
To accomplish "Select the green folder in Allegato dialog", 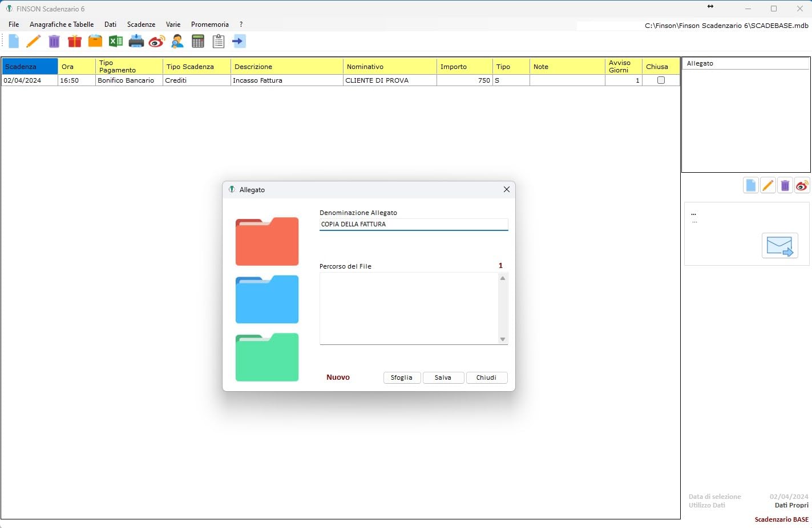I will coord(267,358).
